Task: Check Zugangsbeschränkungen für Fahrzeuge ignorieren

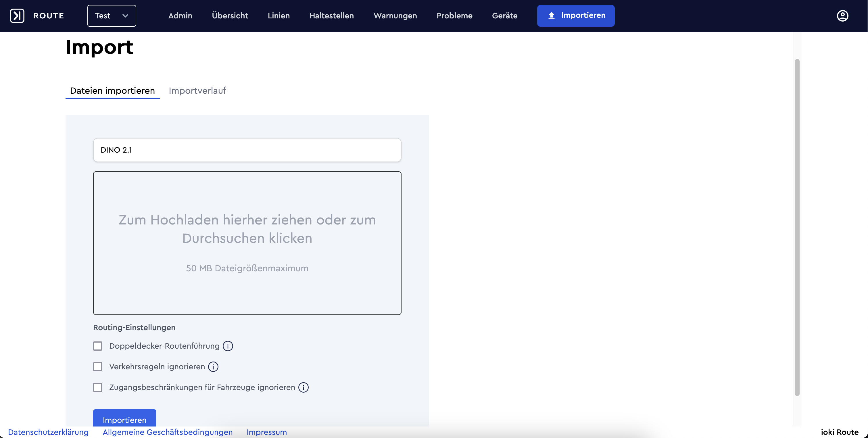Action: (x=98, y=387)
